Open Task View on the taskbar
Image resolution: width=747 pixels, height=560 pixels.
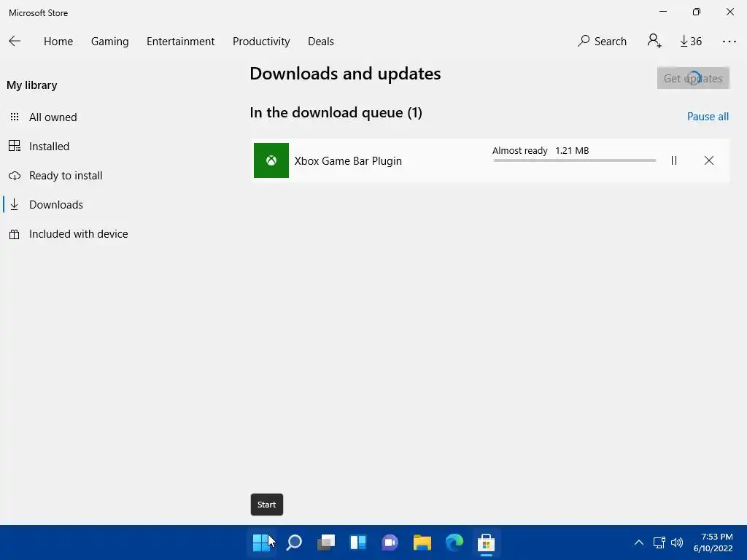326,542
